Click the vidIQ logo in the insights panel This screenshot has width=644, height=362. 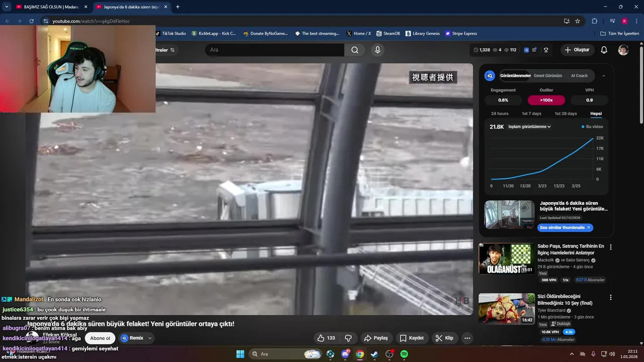[x=490, y=75]
